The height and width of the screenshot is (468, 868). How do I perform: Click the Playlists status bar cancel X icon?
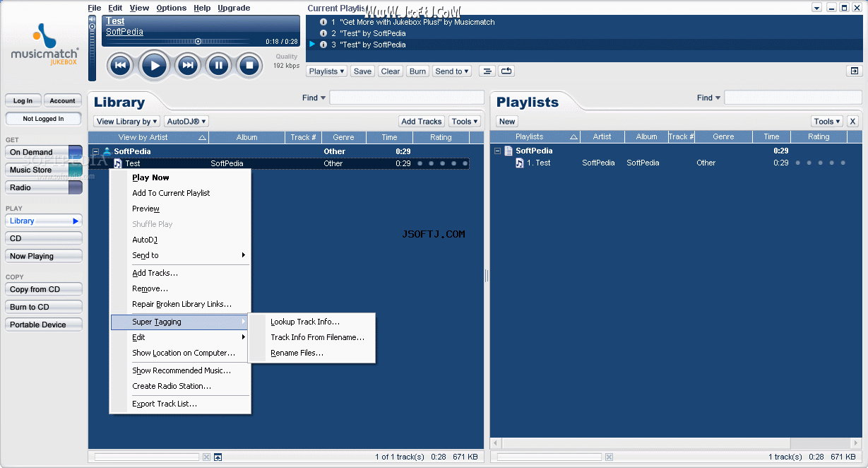[x=609, y=457]
